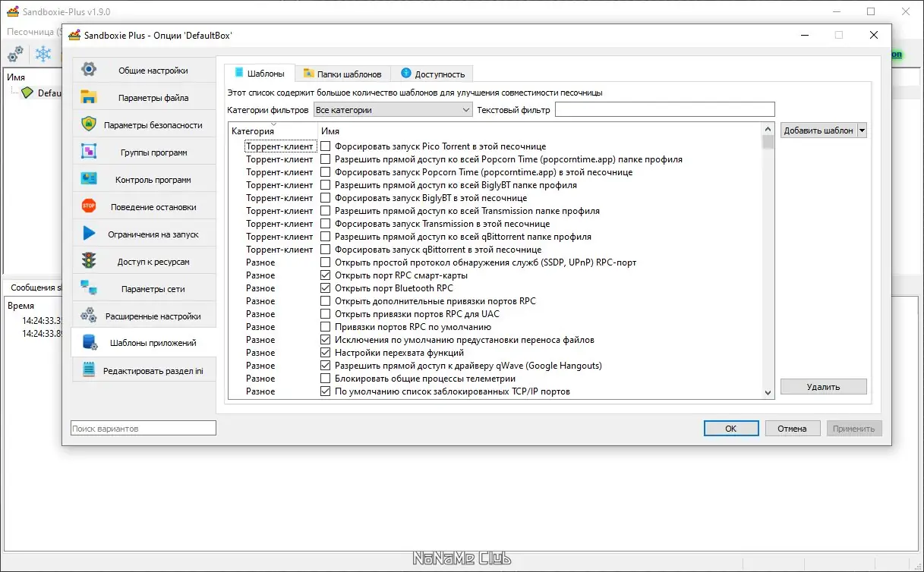This screenshot has width=924, height=572.
Task: Click the Отмена button
Action: pos(792,429)
